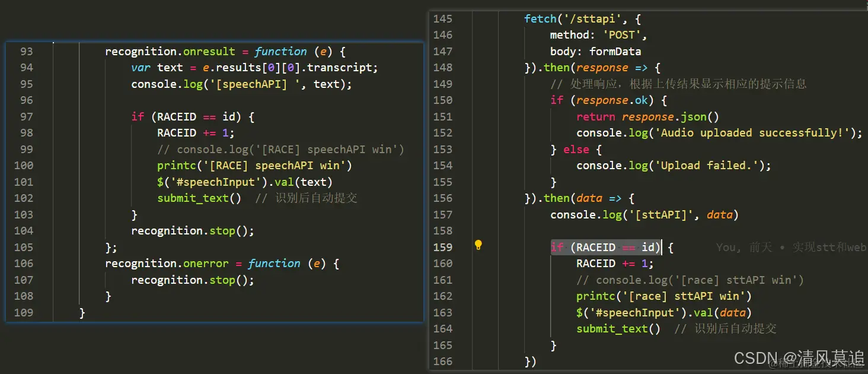
Task: Click 'RACEID += 1;' on line 160
Action: [x=615, y=264]
